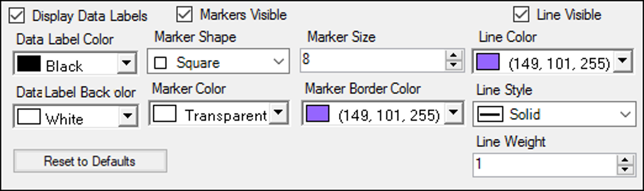Image resolution: width=644 pixels, height=191 pixels.
Task: Open the Marker Color dropdown arrow
Action: pos(278,113)
